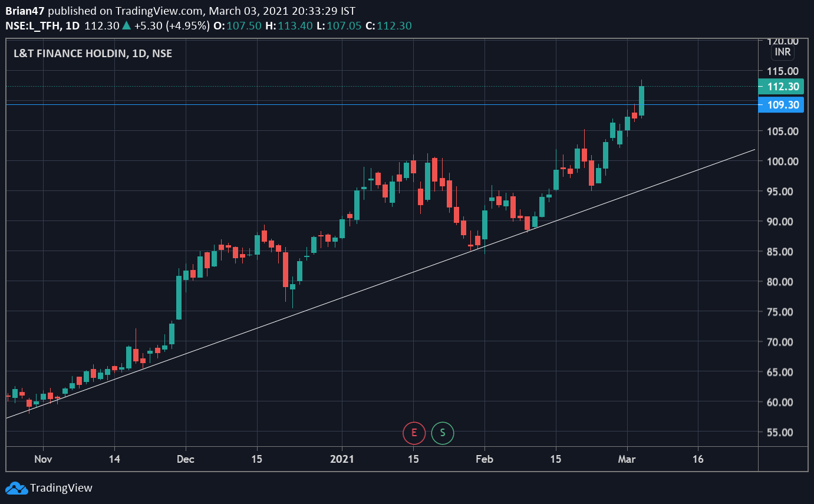The image size is (814, 504).
Task: Click the 100.00 price axis label
Action: (783, 162)
